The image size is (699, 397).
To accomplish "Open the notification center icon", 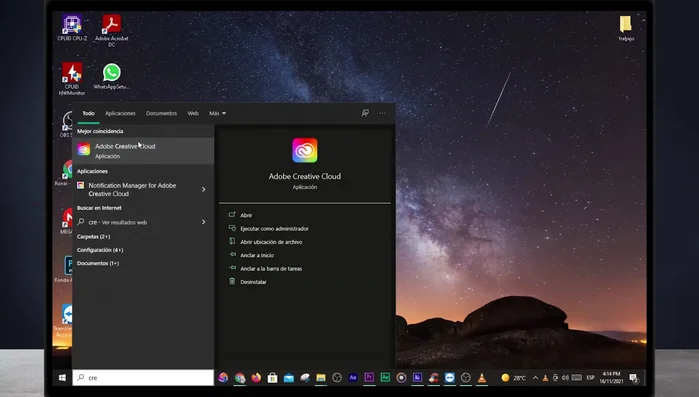I will coord(634,378).
